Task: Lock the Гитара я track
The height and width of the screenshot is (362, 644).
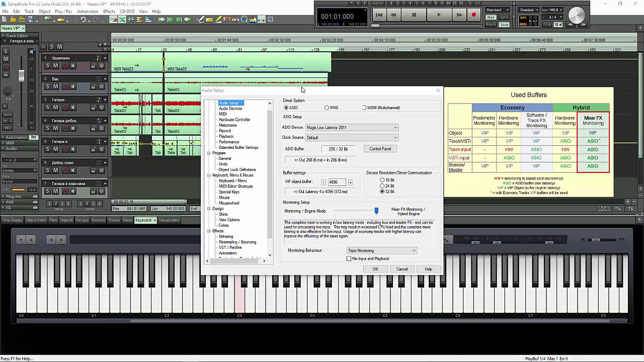Action: (93, 149)
